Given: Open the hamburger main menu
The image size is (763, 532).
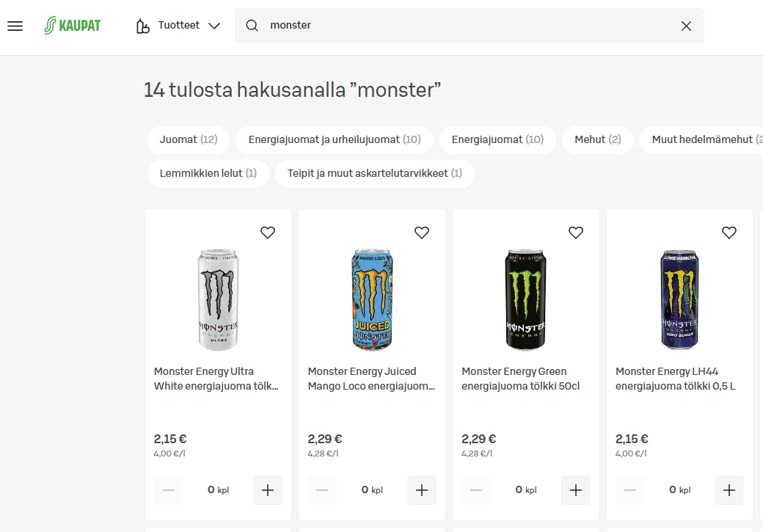Looking at the screenshot, I should (15, 26).
